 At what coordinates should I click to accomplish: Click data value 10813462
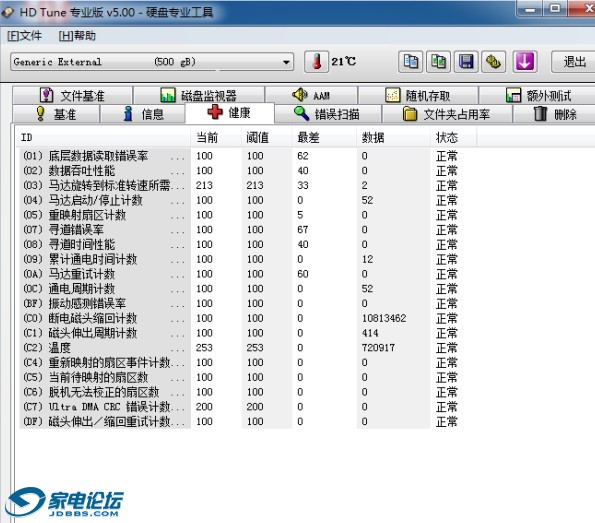point(384,318)
